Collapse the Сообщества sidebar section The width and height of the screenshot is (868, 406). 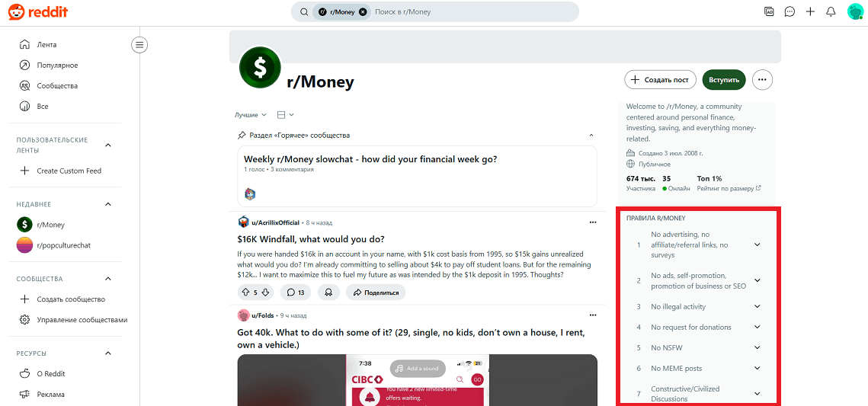tap(108, 279)
